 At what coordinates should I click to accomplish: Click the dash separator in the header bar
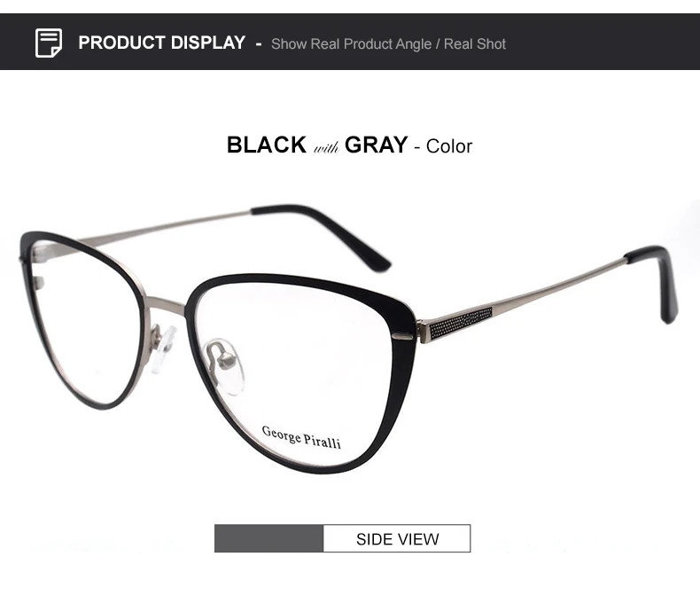point(259,43)
